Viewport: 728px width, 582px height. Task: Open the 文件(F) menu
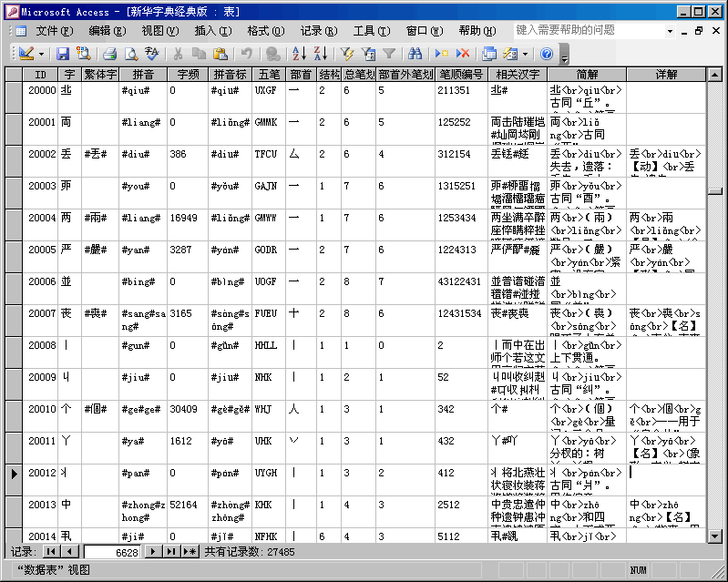click(x=55, y=31)
